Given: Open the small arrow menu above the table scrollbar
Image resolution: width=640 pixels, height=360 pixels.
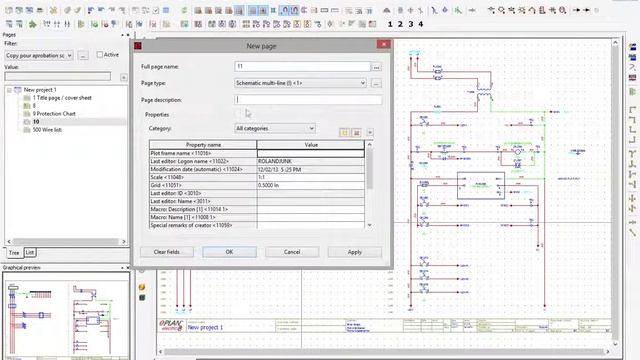Looking at the screenshot, I should [370, 132].
